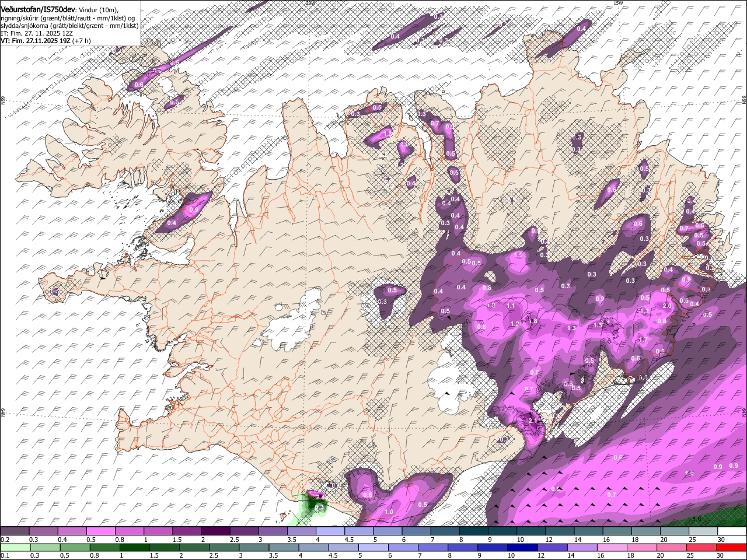Viewport: 747px width, 560px height.
Task: Click the 0.5 bright pink snow scale swatch
Action: 100,531
